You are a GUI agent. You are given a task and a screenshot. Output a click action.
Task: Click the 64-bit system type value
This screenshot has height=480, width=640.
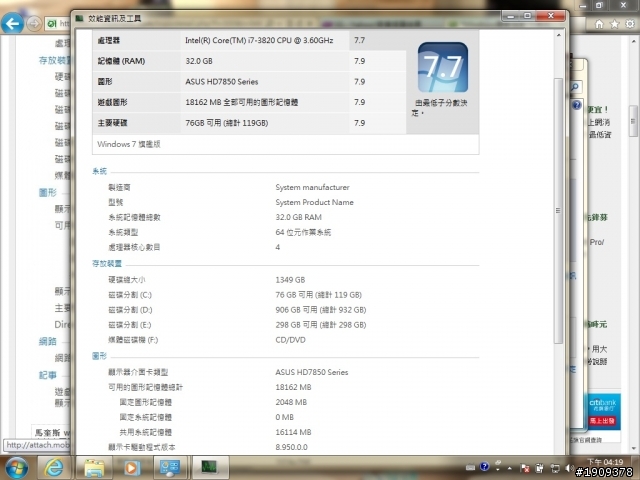tap(303, 232)
